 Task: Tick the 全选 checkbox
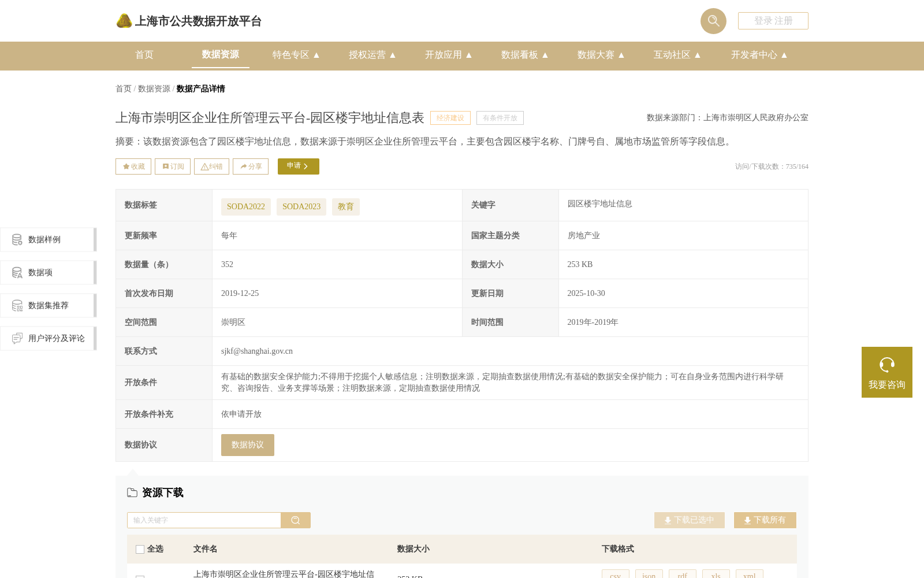point(140,549)
